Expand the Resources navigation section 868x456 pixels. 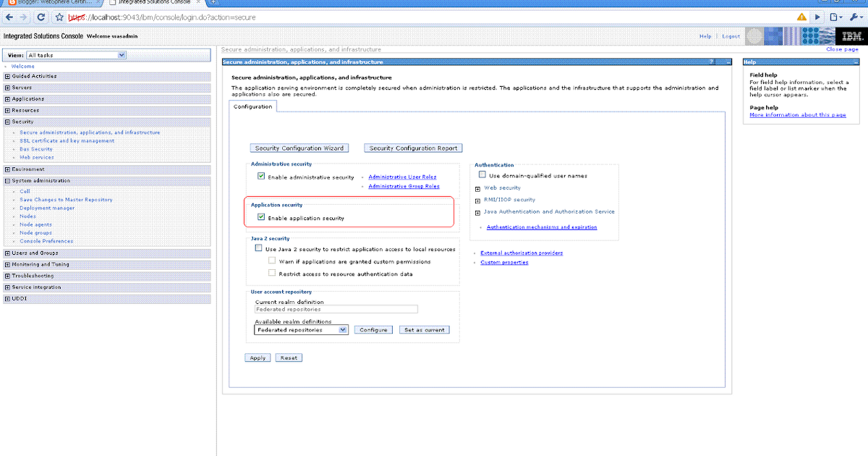coord(7,111)
